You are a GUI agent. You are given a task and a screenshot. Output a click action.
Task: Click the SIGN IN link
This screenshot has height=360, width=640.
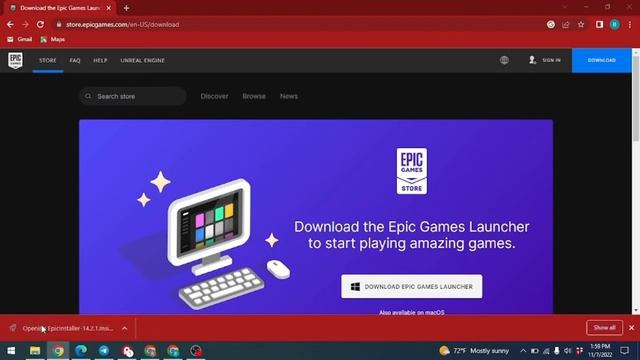pos(551,60)
